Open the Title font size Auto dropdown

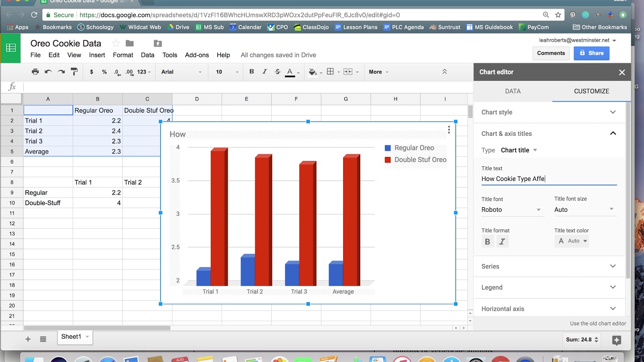585,210
